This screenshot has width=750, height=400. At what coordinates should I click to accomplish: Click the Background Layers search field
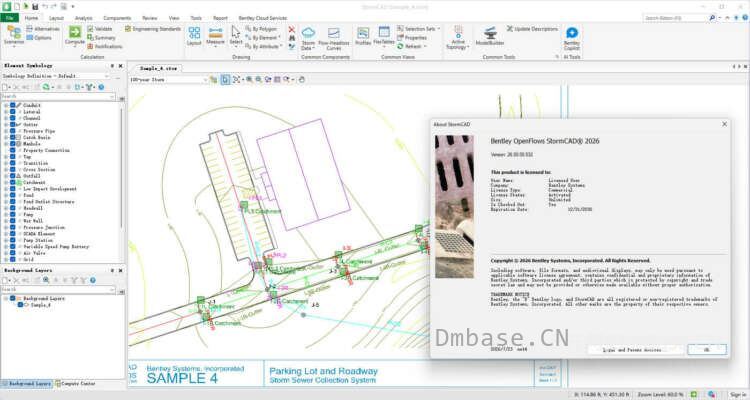pos(58,289)
